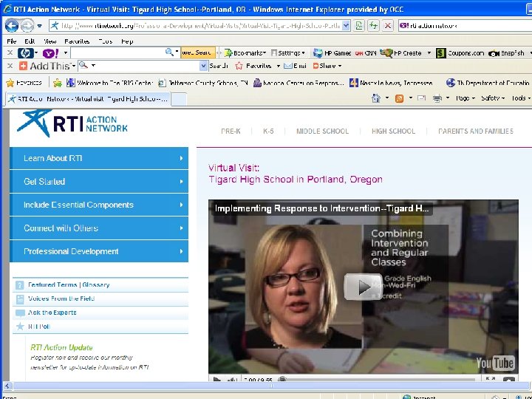
Task: Click the AddThis toolbar logo
Action: point(46,66)
